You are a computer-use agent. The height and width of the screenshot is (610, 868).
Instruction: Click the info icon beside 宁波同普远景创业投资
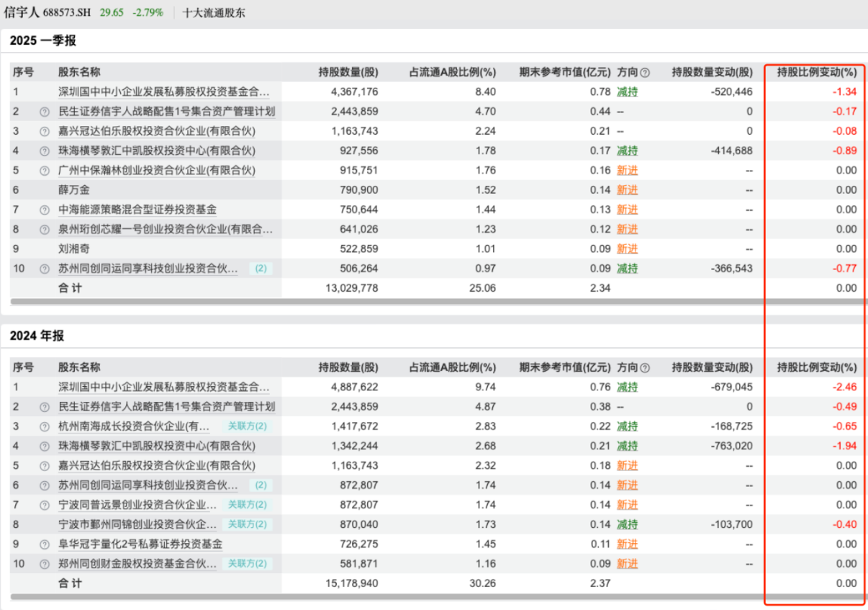click(x=45, y=505)
